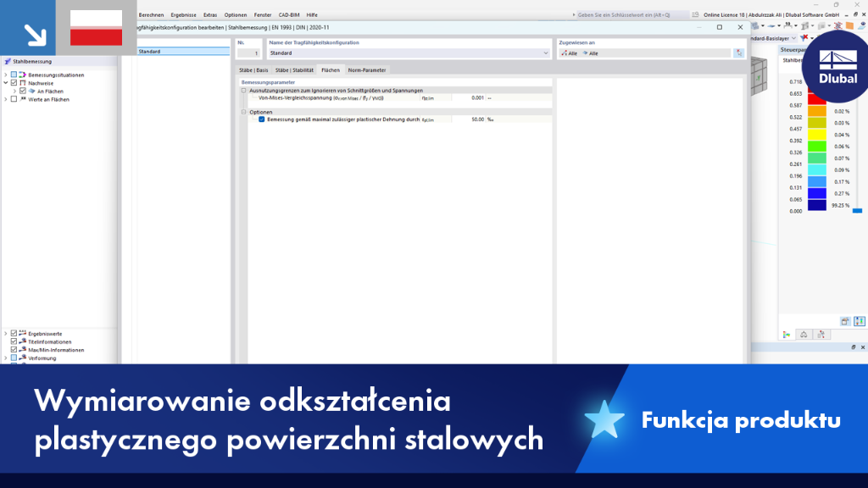The height and width of the screenshot is (488, 868).
Task: Switch to Stäbe | Basis tab
Action: pos(253,70)
